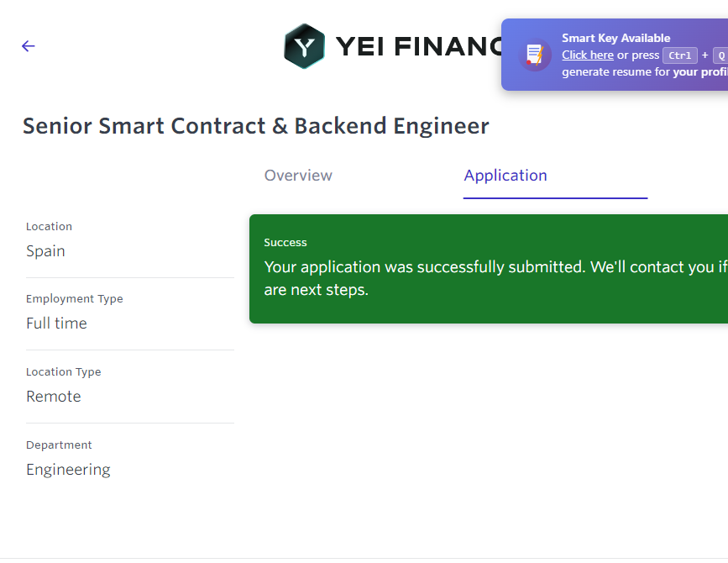Click the Full time employment value

pos(56,324)
